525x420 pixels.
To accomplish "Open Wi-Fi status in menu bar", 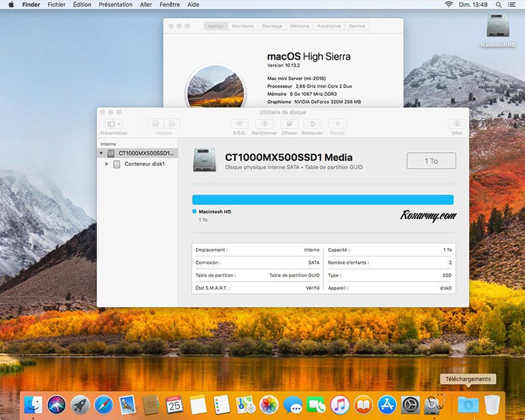I will (x=450, y=5).
